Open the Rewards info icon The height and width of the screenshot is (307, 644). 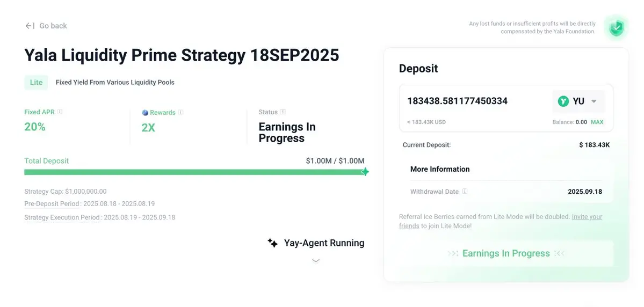[x=180, y=113]
